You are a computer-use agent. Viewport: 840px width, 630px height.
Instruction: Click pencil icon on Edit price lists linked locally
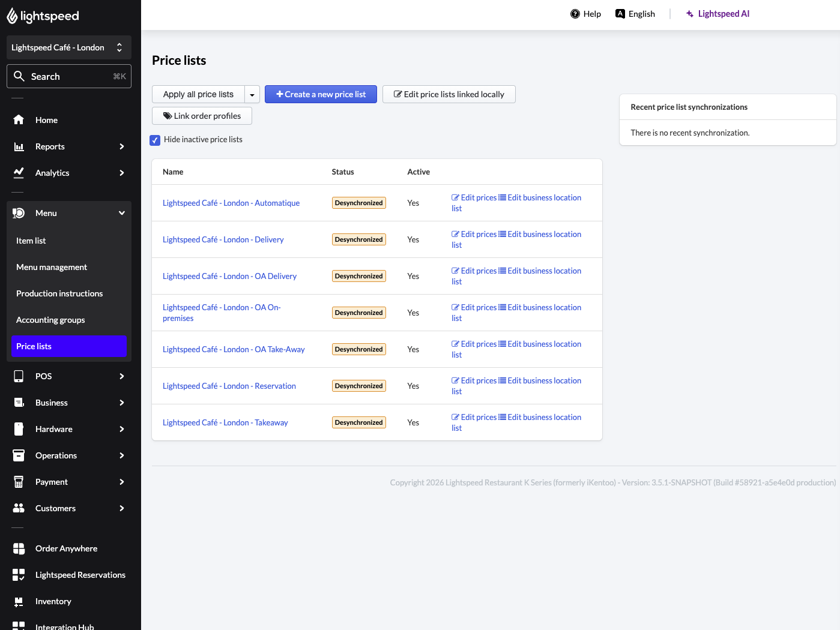click(397, 94)
